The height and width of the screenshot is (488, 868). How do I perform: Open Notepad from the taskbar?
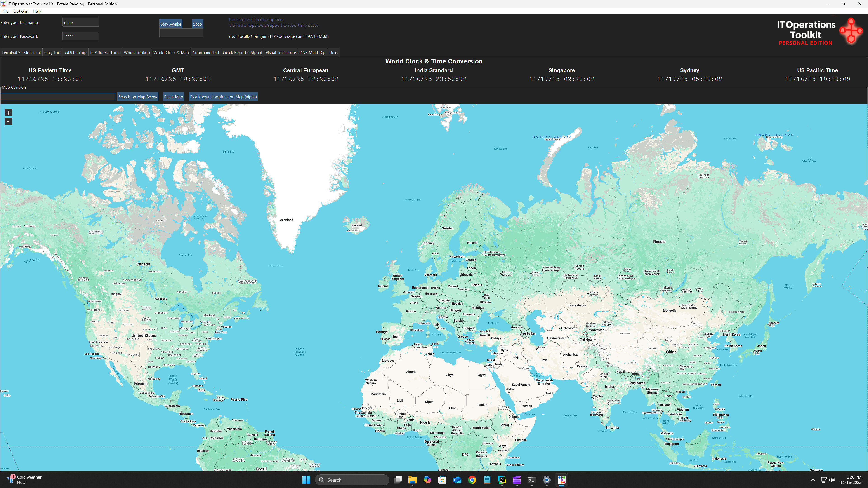487,480
